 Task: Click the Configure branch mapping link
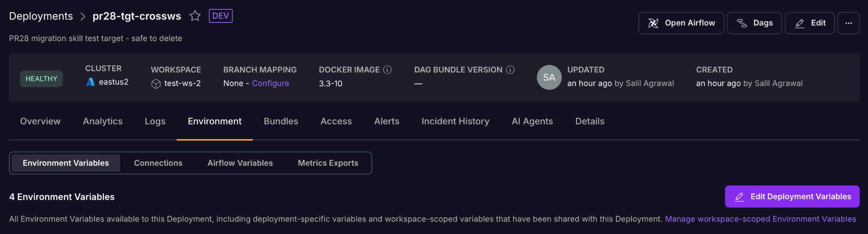(270, 83)
